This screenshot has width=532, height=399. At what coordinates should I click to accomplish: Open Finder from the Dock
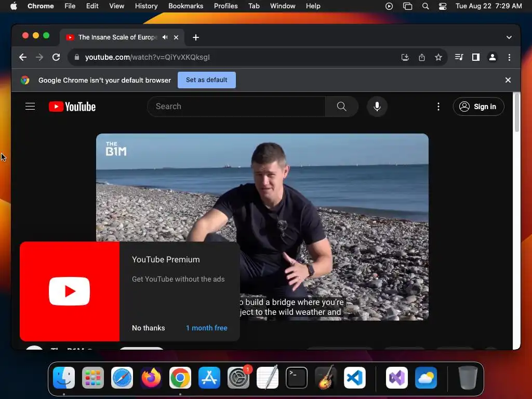64,378
